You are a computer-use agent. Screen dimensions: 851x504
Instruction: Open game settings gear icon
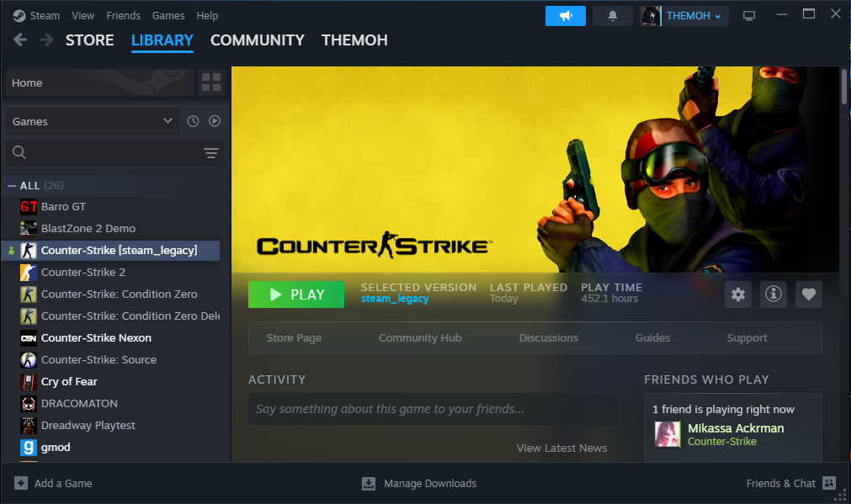tap(738, 294)
